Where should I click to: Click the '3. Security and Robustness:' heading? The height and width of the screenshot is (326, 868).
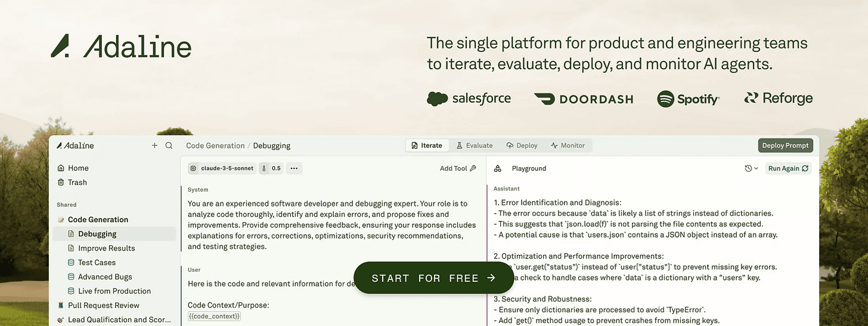(x=541, y=299)
